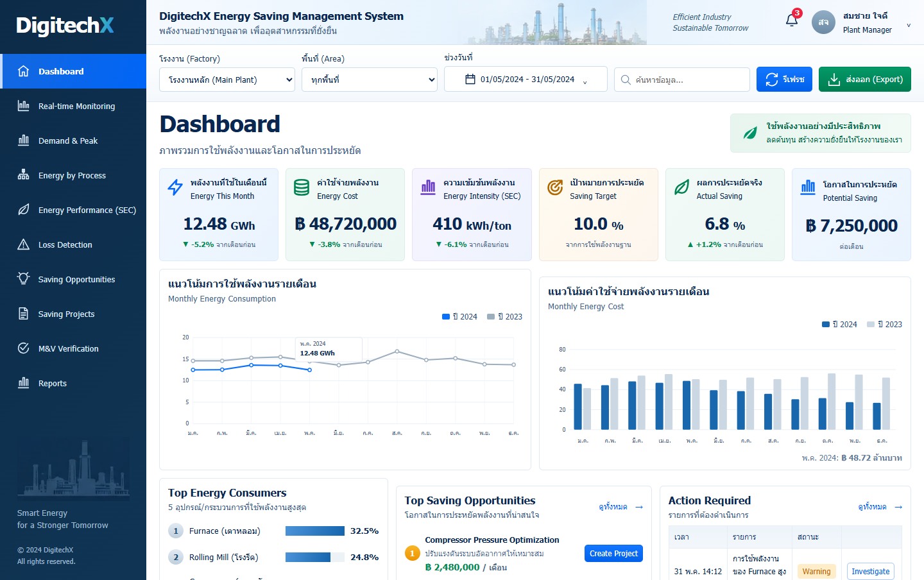
Task: Click the ส่งออก (Export) button
Action: click(865, 80)
